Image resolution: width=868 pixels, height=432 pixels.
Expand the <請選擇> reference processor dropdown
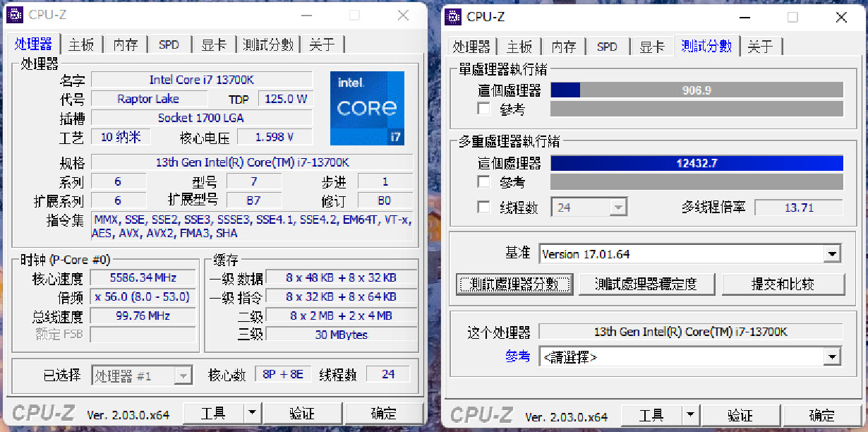(833, 357)
